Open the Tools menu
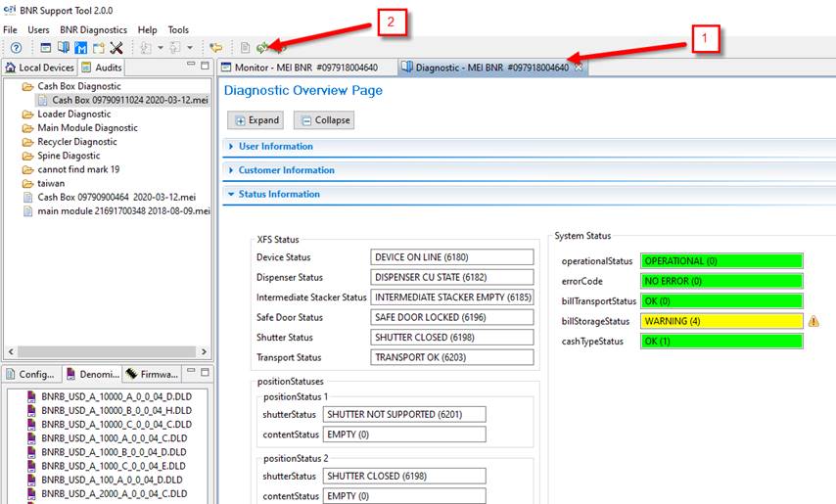Viewport: 836px width, 504px height. [x=178, y=30]
